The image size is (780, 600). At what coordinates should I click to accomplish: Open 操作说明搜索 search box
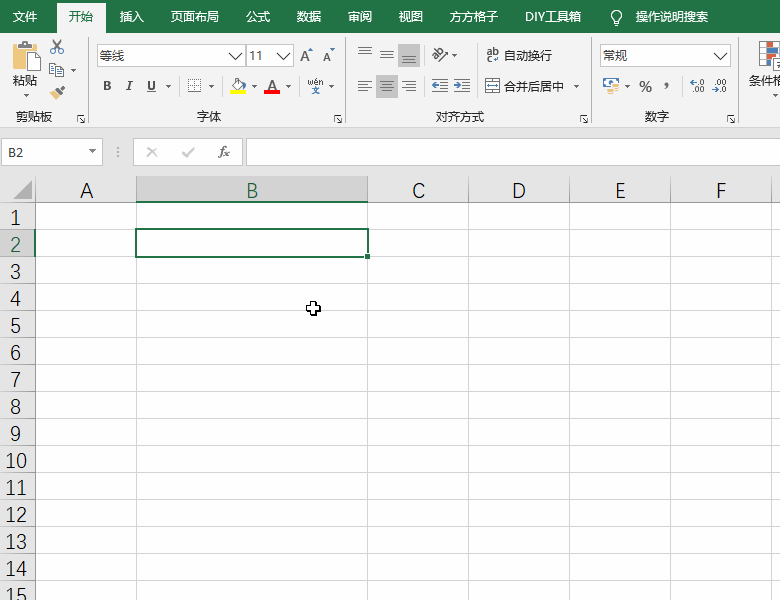tap(672, 17)
